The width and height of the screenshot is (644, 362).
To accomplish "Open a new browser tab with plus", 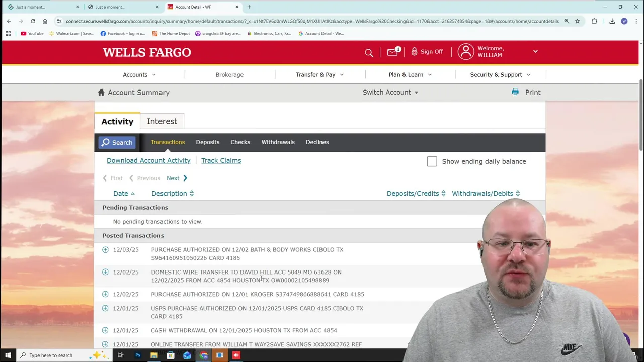I will pyautogui.click(x=249, y=7).
